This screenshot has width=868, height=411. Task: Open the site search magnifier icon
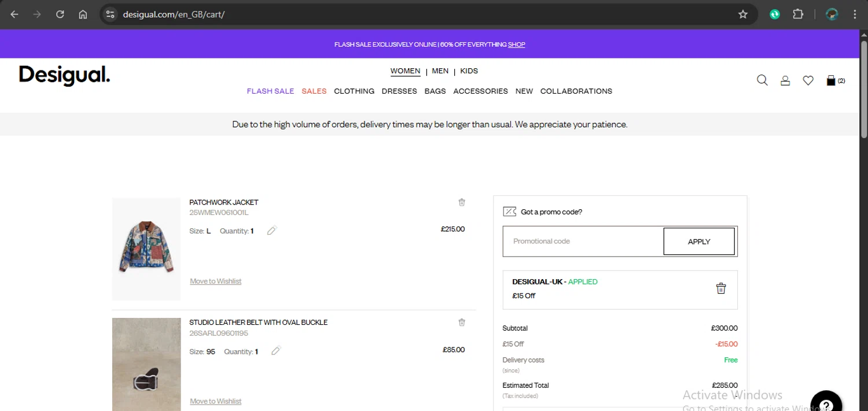point(762,80)
